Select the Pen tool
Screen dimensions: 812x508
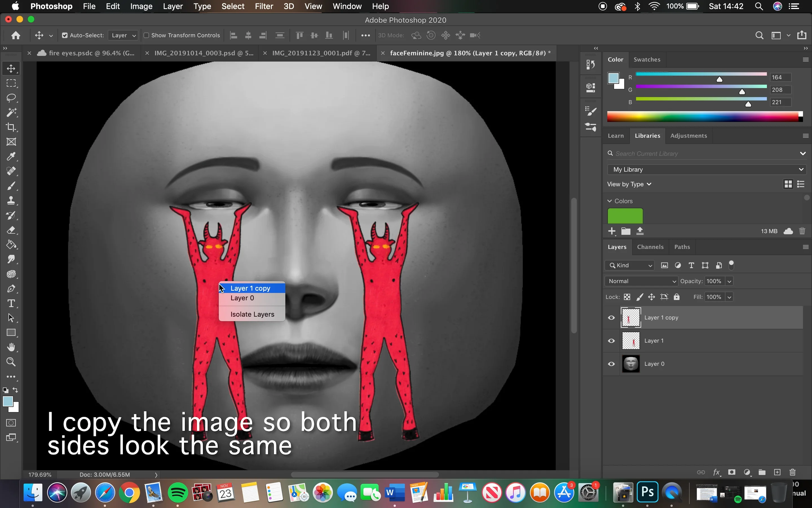click(11, 289)
